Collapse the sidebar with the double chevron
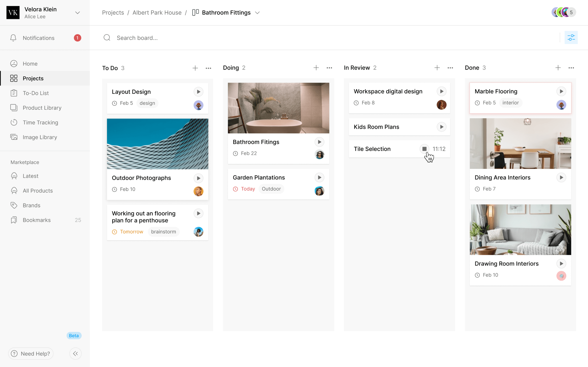The height and width of the screenshot is (367, 588). point(75,353)
